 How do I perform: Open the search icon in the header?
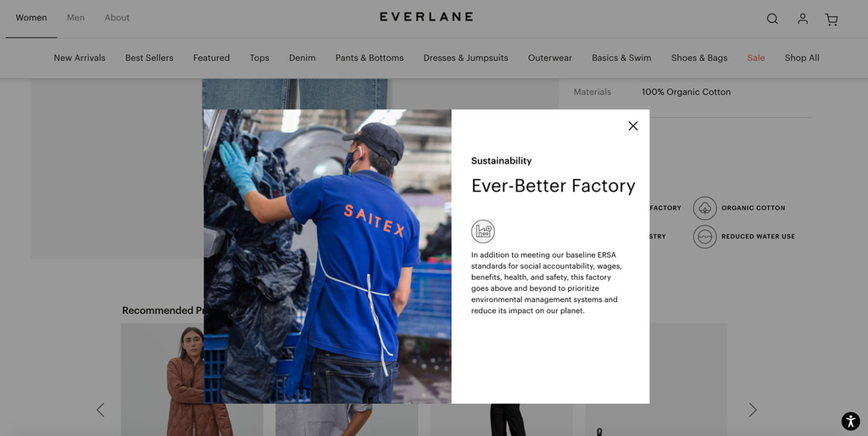772,19
